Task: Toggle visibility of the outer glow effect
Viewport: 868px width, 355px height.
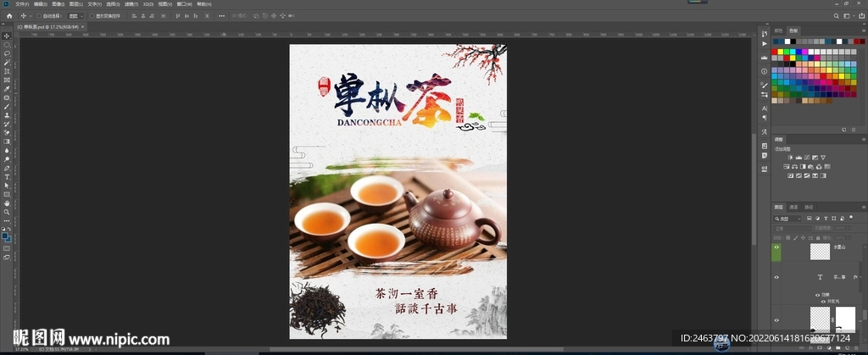Action: pyautogui.click(x=823, y=302)
